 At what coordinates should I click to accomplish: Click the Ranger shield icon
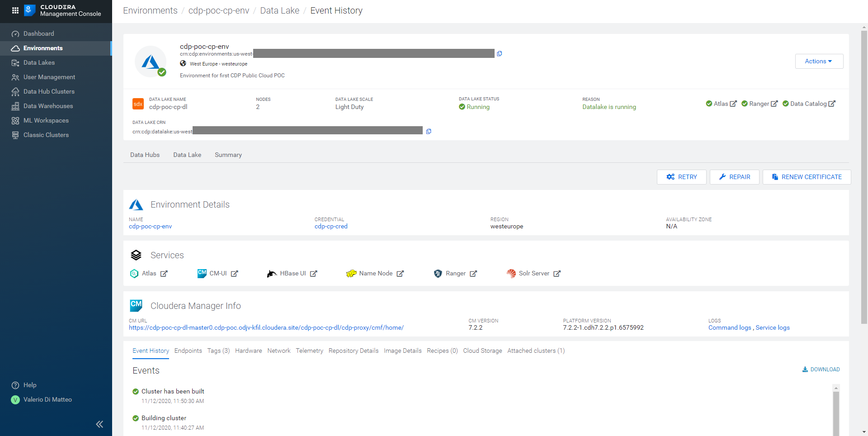pos(438,274)
